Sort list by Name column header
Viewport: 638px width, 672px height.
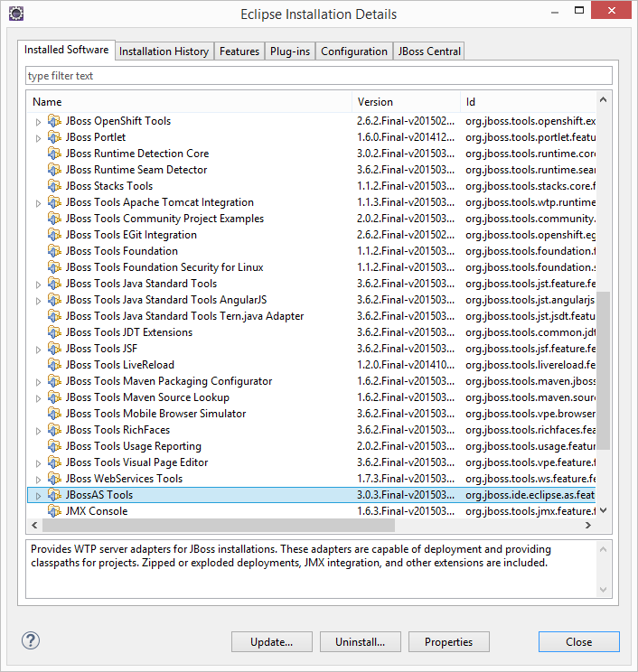coord(190,102)
